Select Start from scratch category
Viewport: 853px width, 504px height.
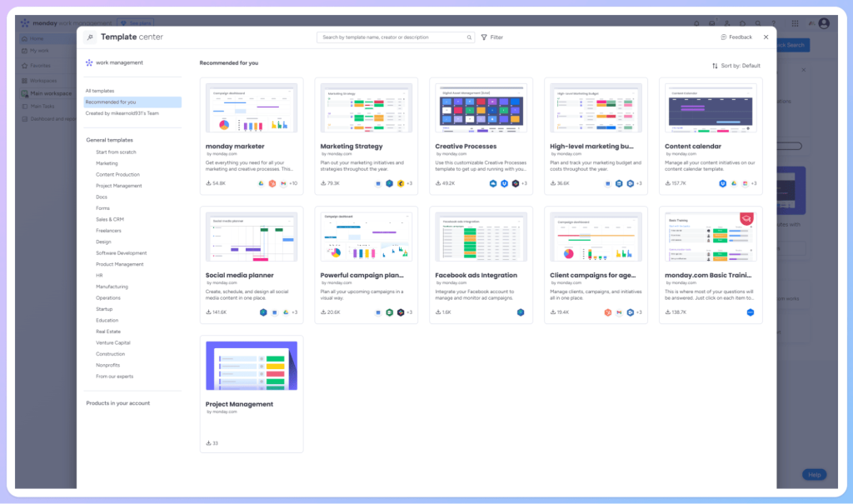coord(116,152)
